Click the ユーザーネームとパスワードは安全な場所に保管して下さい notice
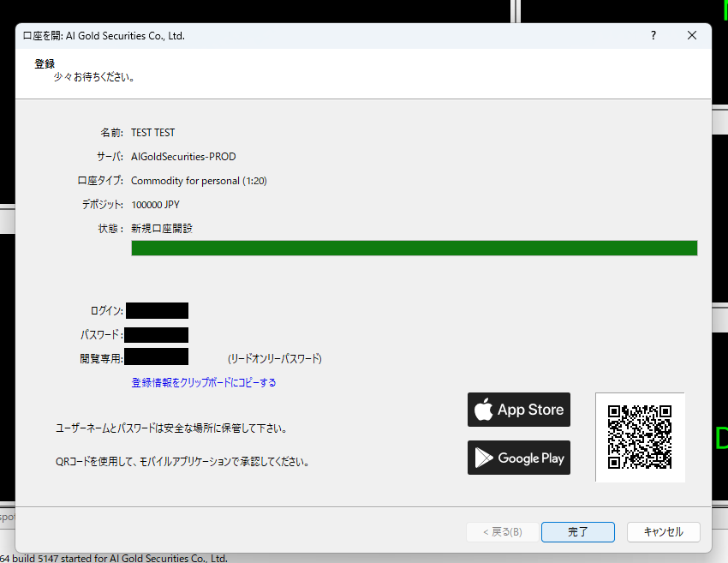 click(x=171, y=428)
